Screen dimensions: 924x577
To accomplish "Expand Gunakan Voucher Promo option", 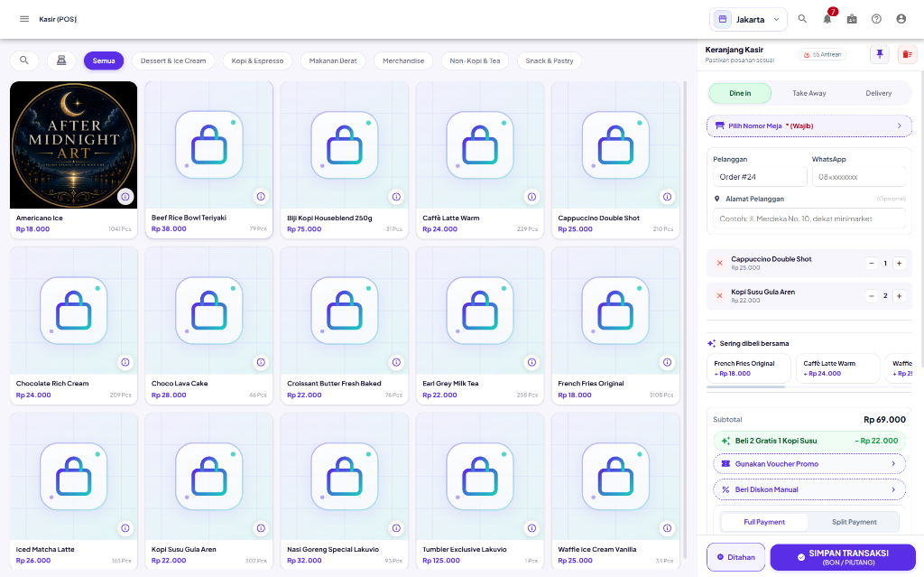I will (809, 464).
